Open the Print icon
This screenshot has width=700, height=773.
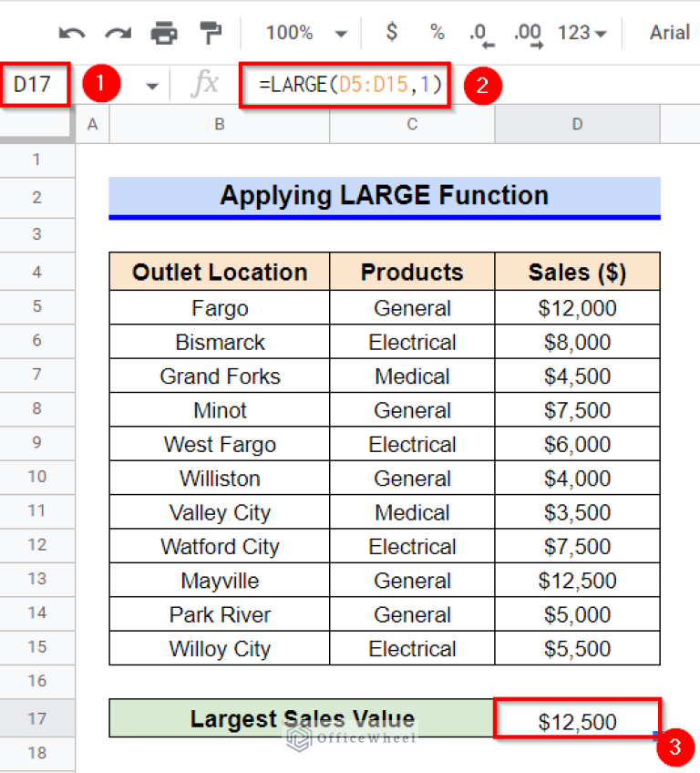point(164,31)
